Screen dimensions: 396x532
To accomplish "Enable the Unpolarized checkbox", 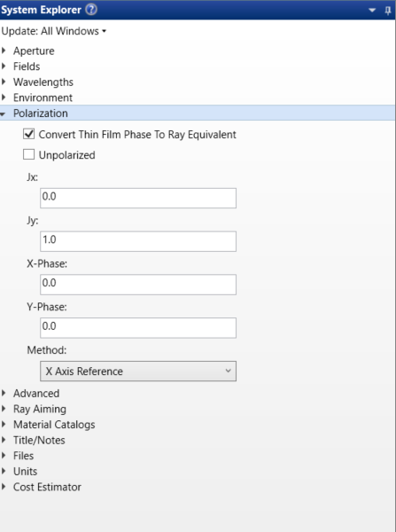I will pos(29,154).
